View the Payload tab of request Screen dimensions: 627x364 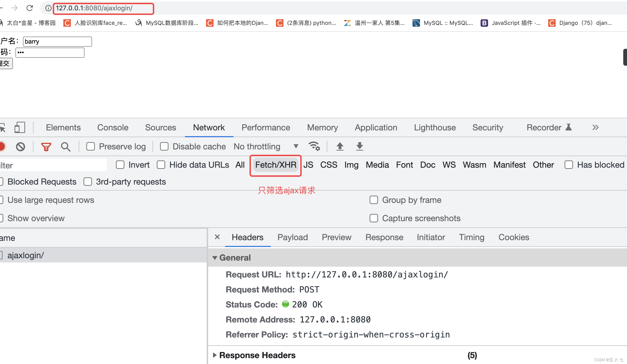(293, 237)
